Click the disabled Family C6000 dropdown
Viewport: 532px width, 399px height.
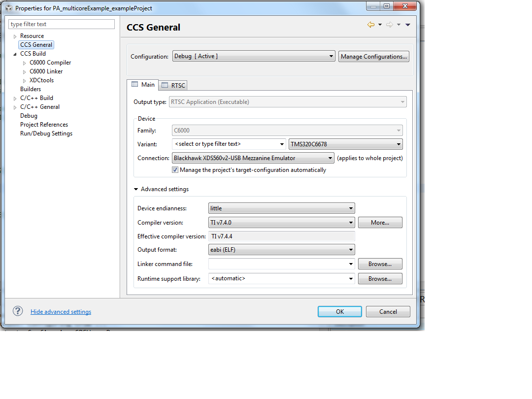(287, 130)
